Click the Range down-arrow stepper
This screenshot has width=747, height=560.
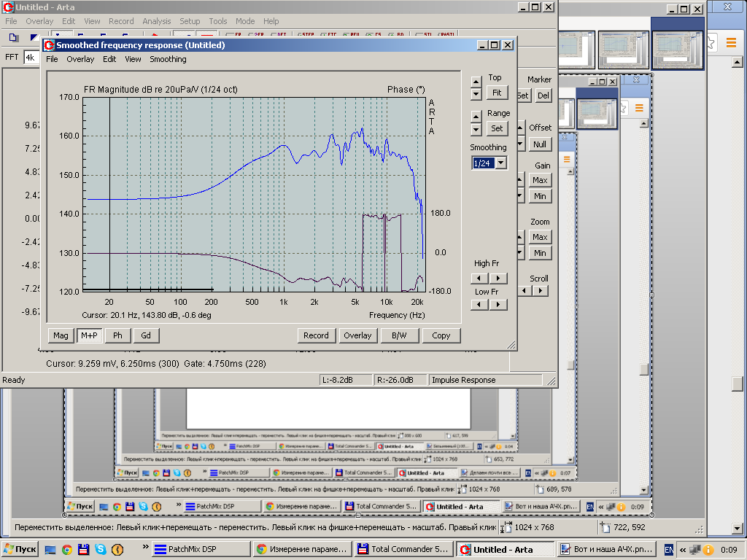pyautogui.click(x=476, y=129)
